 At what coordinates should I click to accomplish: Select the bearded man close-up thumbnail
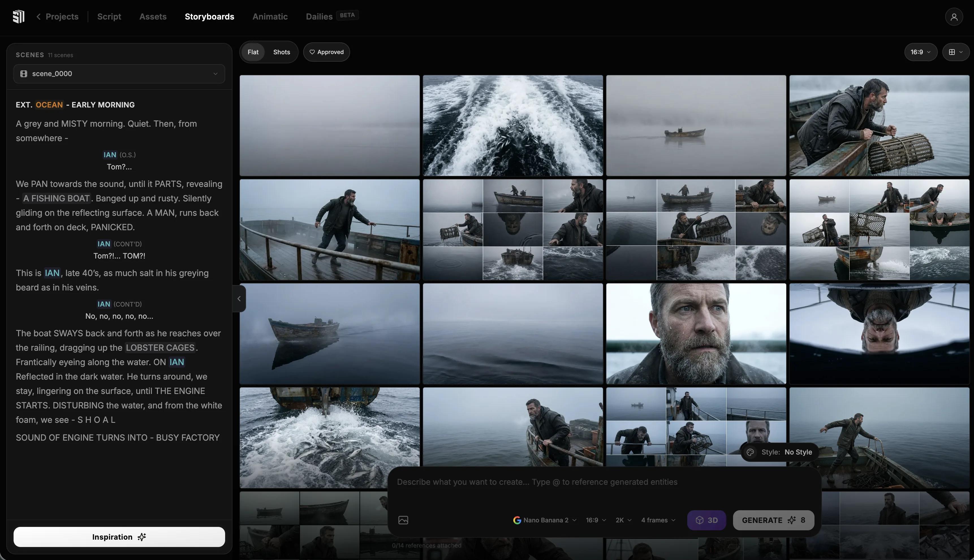click(x=696, y=334)
